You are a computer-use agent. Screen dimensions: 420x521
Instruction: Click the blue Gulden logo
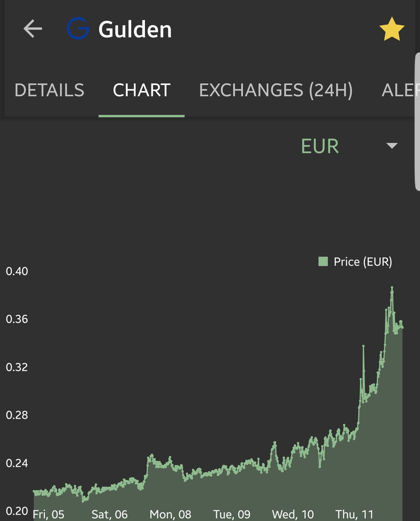(x=78, y=28)
